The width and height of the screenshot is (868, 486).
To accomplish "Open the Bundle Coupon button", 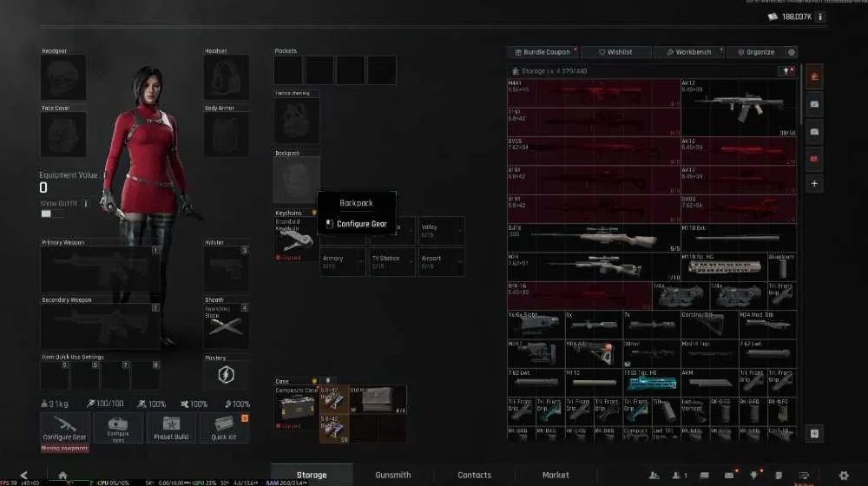I will click(x=542, y=52).
